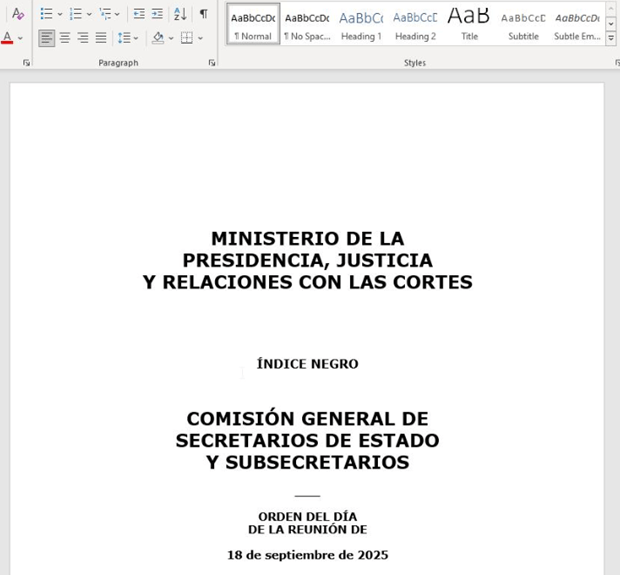
Task: Select the Subtitle style from the gallery
Action: coord(523,24)
